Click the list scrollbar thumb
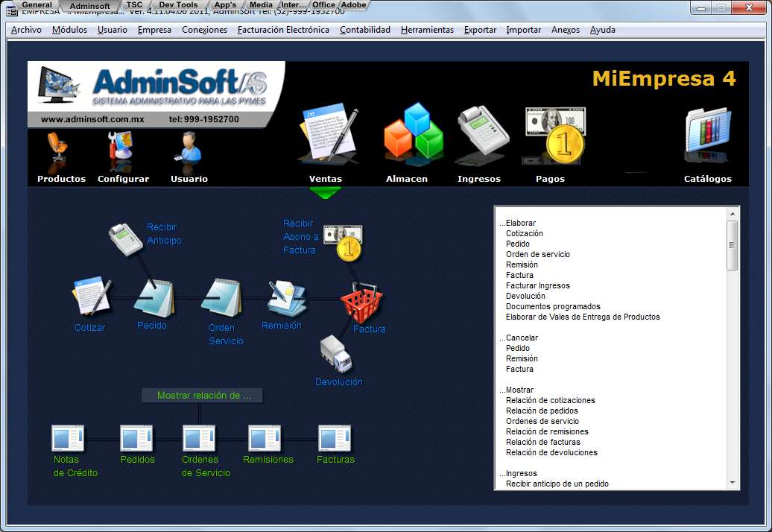This screenshot has width=772, height=532. pyautogui.click(x=732, y=245)
